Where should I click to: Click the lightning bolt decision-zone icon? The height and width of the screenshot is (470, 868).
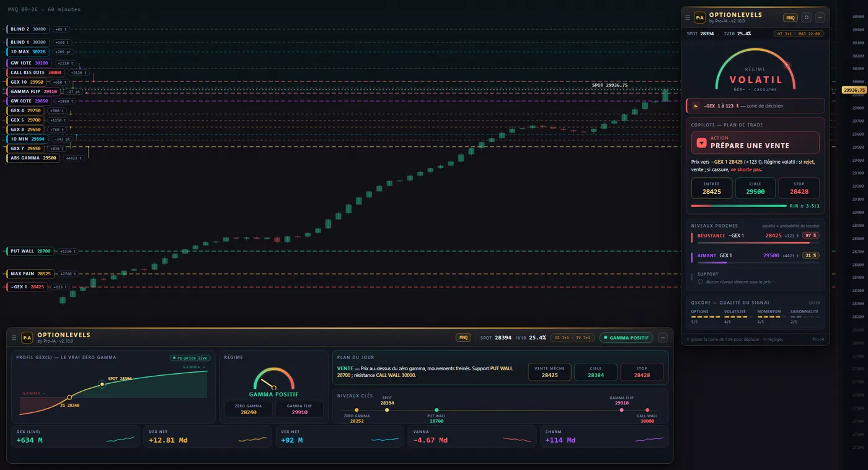tap(696, 106)
